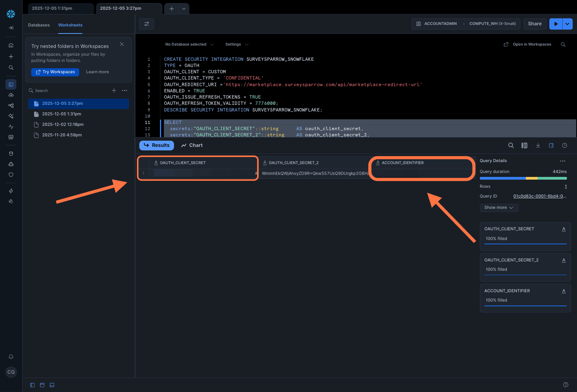577x392 pixels.
Task: Expand Show more in Query Details
Action: (499, 208)
